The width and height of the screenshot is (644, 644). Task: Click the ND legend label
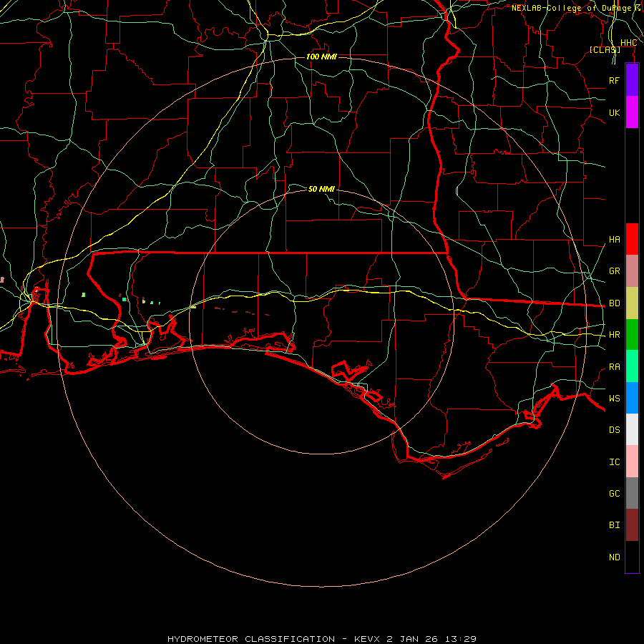coord(614,557)
